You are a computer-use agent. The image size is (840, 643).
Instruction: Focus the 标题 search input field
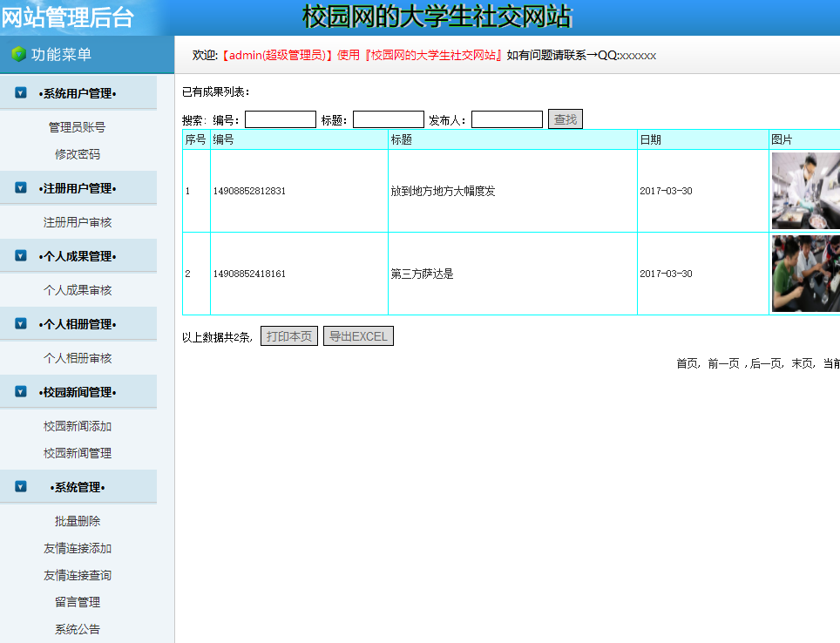point(389,119)
